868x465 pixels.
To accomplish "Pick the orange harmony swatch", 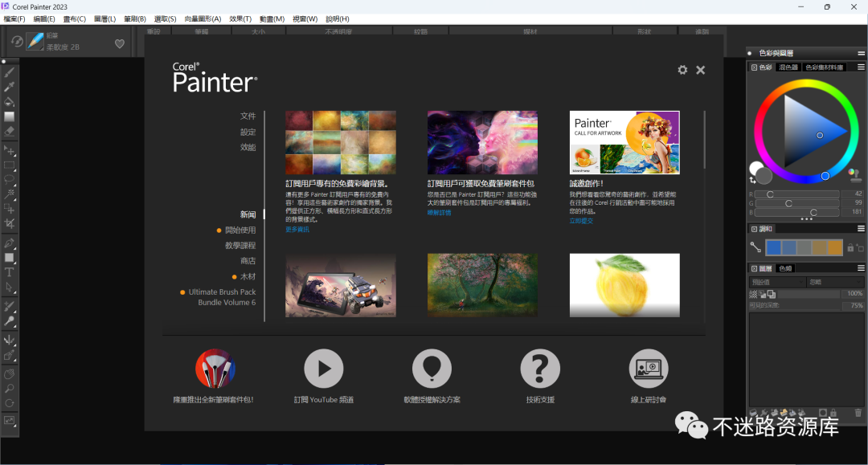I will pyautogui.click(x=835, y=247).
